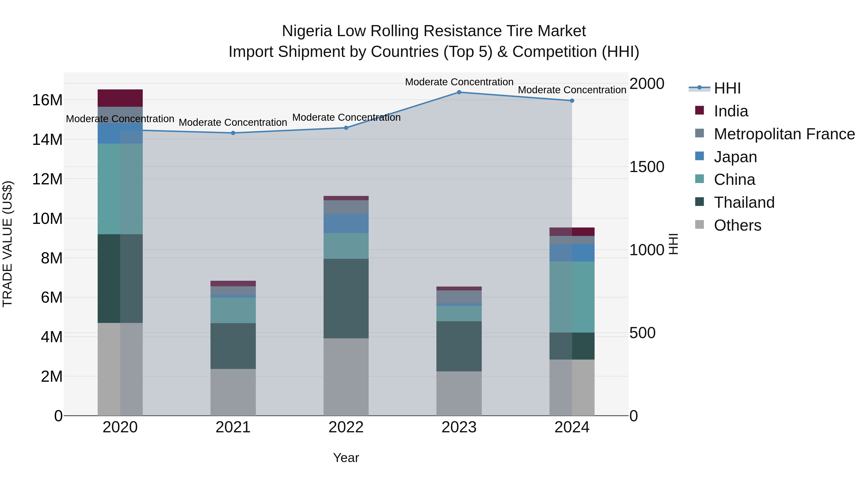Click the 2021 Moderate Concentration annotation
Viewport: 868px width, 488px height.
point(233,122)
